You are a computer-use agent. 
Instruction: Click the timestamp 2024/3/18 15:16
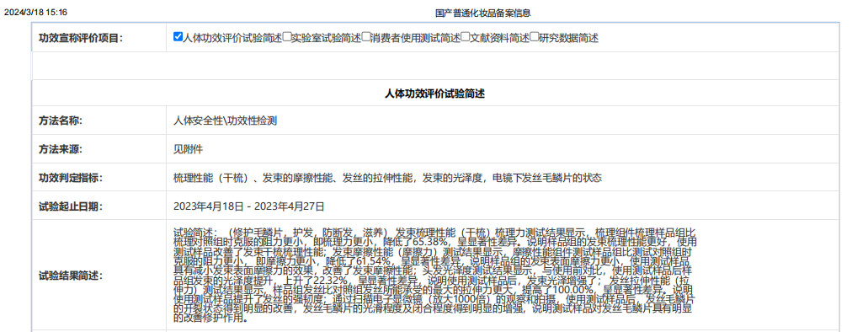tap(36, 12)
